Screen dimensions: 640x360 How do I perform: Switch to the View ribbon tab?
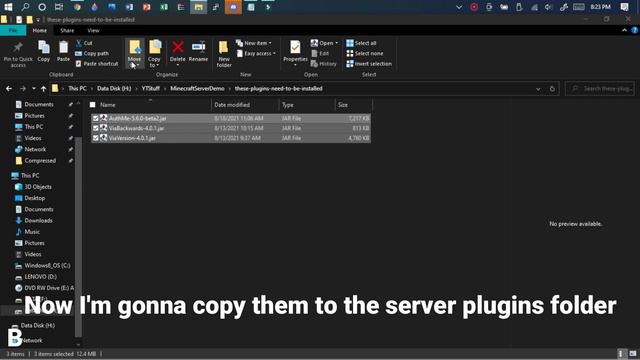tap(93, 31)
